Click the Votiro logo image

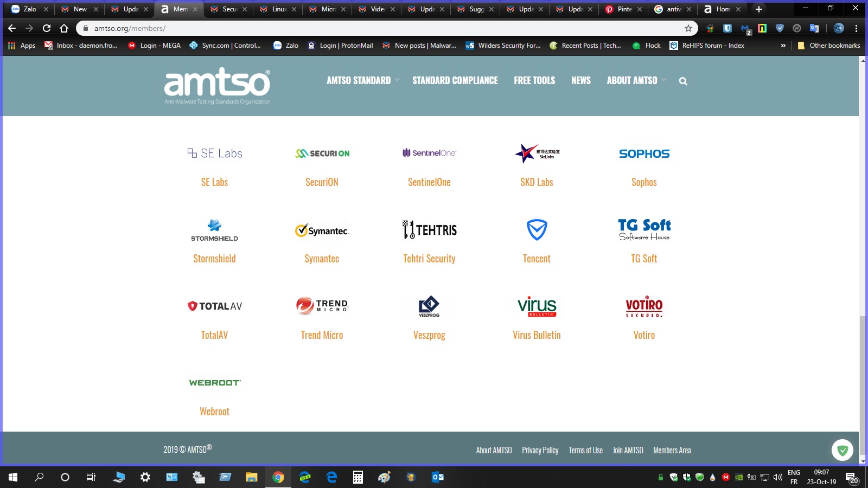tap(644, 306)
